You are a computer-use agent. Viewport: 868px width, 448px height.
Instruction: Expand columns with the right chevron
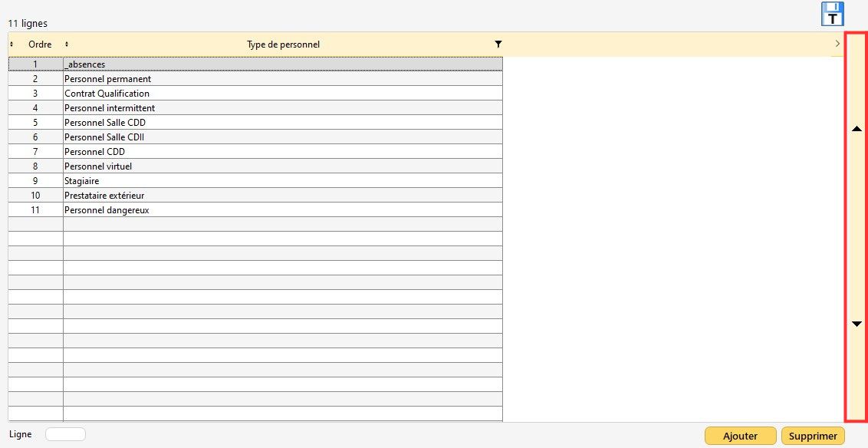click(x=837, y=44)
